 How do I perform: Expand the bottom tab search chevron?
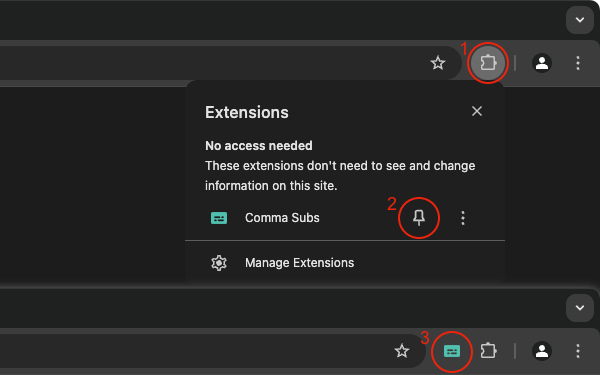(580, 308)
